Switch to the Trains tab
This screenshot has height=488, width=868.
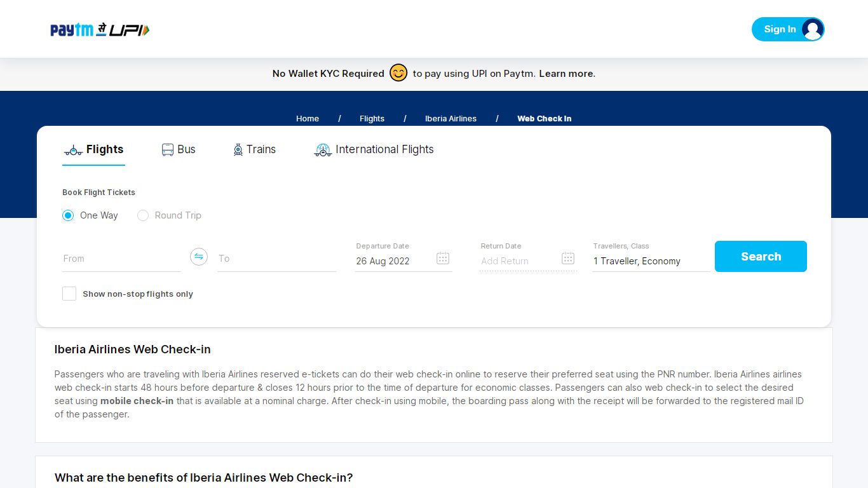click(254, 150)
